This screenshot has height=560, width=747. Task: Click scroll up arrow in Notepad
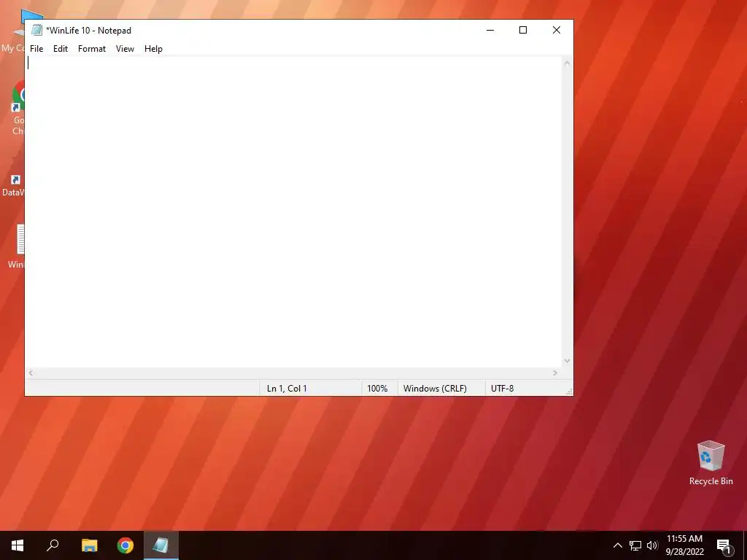click(567, 63)
